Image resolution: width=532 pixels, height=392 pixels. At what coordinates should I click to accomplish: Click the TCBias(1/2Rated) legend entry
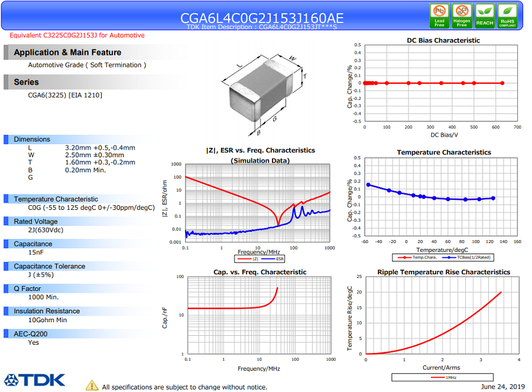pyautogui.click(x=466, y=257)
